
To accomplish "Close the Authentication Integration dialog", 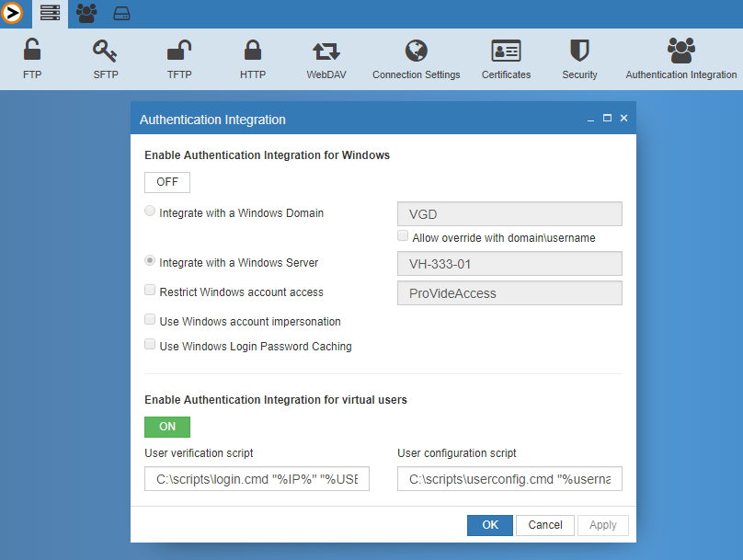I will [x=623, y=118].
